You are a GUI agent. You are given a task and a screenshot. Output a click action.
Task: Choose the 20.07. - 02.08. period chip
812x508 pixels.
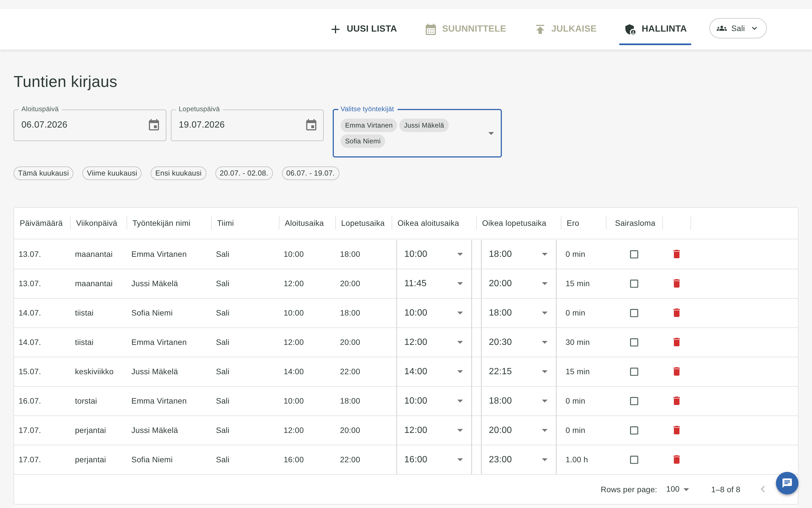pos(244,173)
